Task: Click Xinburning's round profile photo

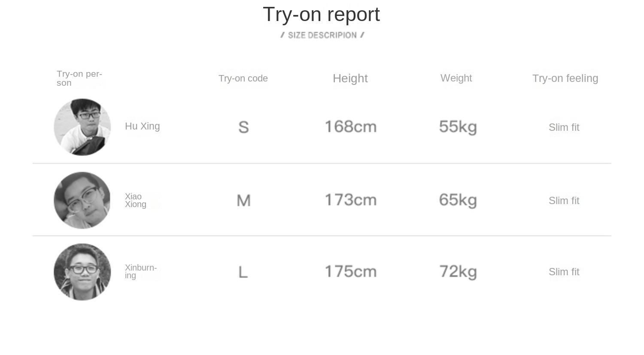Action: [x=82, y=272]
